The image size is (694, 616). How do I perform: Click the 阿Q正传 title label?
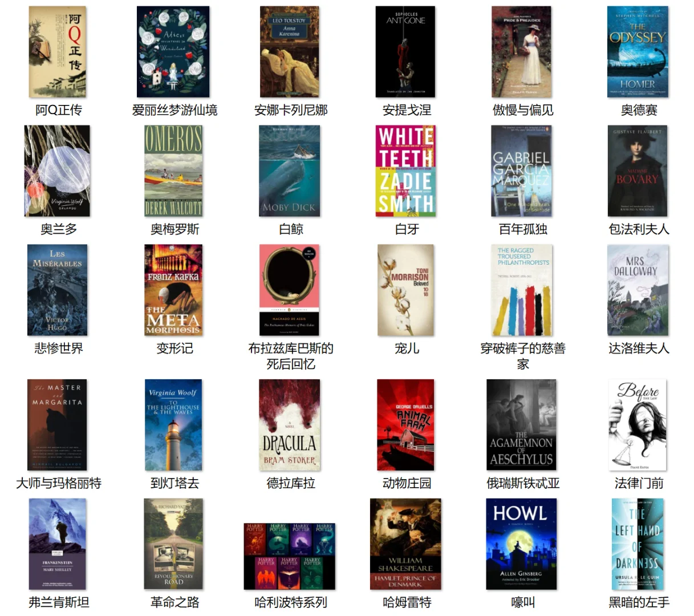[58, 110]
